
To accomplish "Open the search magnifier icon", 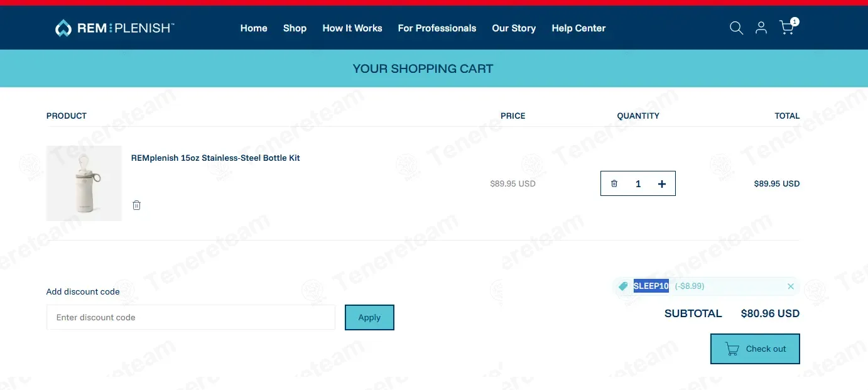I will click(736, 28).
